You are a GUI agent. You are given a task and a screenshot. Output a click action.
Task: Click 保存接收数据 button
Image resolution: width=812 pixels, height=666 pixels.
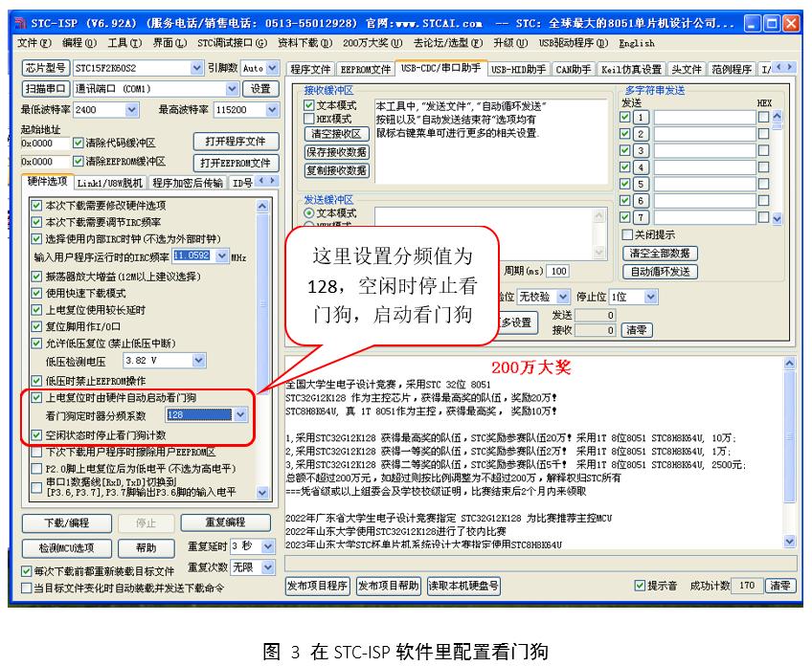click(337, 152)
